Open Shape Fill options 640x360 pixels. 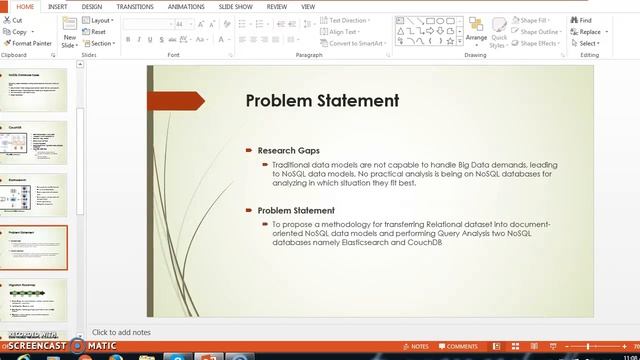pos(531,20)
